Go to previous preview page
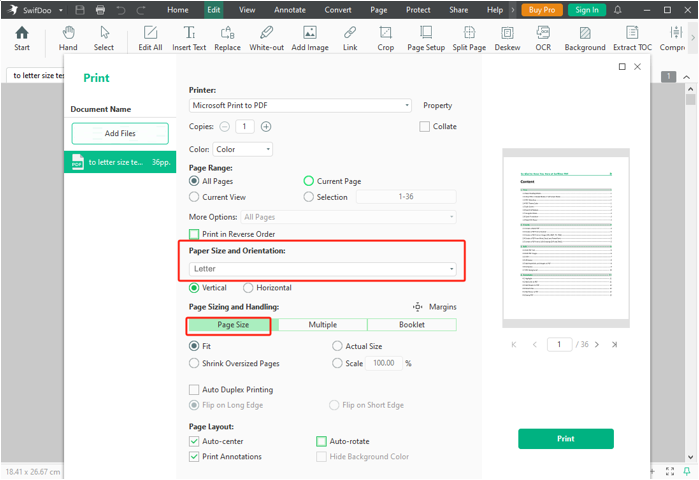This screenshot has width=699, height=480. [535, 345]
